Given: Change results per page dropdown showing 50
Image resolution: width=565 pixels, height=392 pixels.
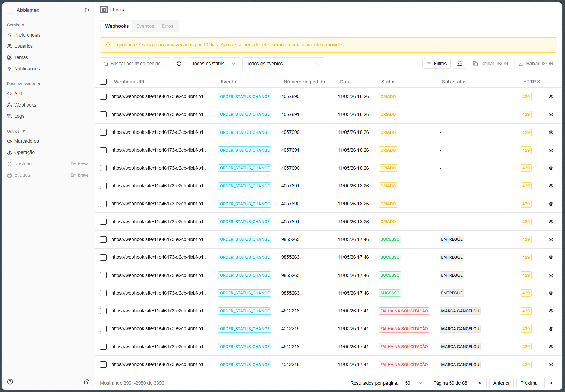Looking at the screenshot, I should point(414,383).
